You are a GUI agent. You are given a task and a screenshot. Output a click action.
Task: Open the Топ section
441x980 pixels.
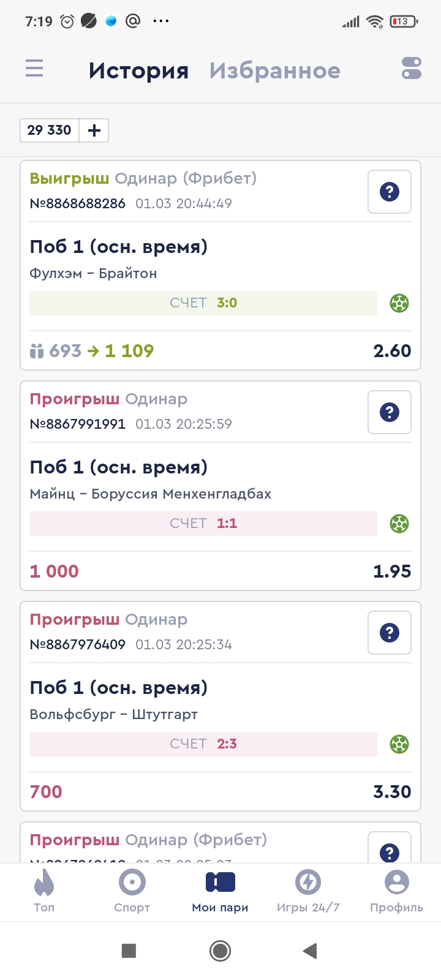[x=44, y=891]
